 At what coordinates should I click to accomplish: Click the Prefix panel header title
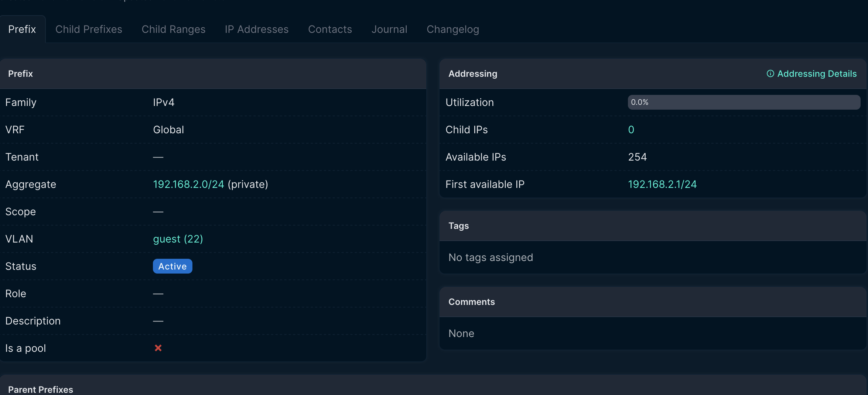coord(21,74)
